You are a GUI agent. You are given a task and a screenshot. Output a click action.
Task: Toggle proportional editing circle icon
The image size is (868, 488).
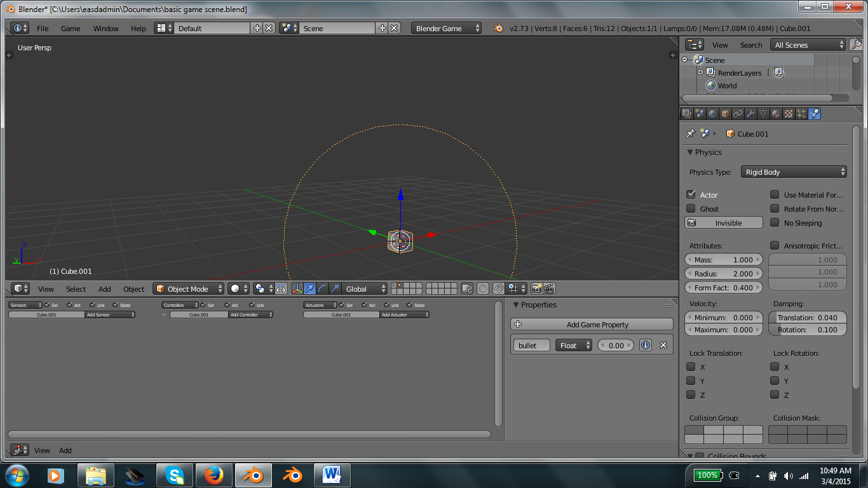pyautogui.click(x=483, y=288)
